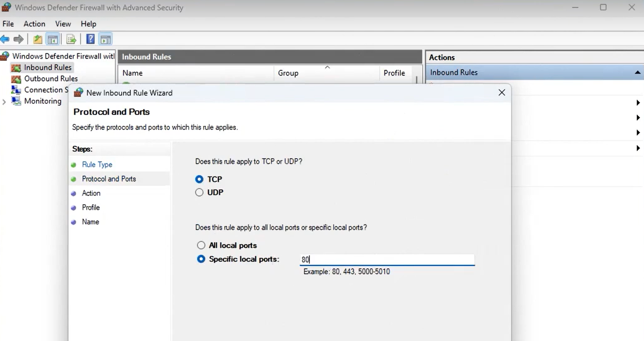
Task: Open the File menu
Action: [8, 23]
